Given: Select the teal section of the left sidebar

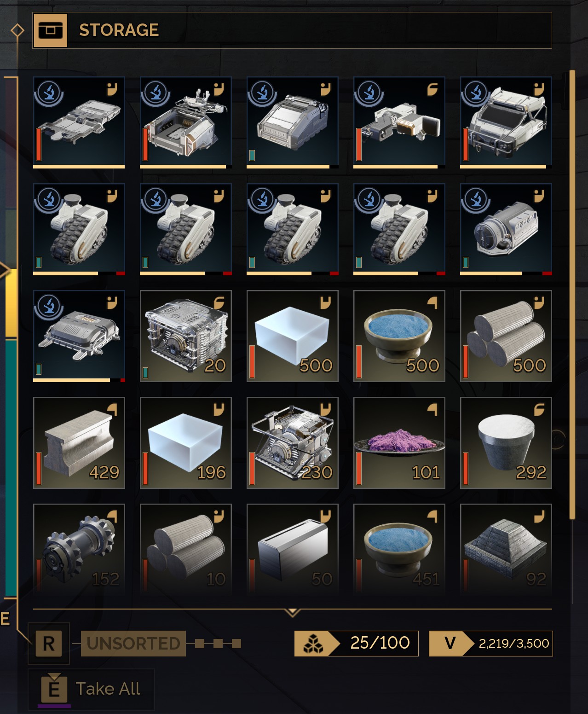Looking at the screenshot, I should click(11, 467).
